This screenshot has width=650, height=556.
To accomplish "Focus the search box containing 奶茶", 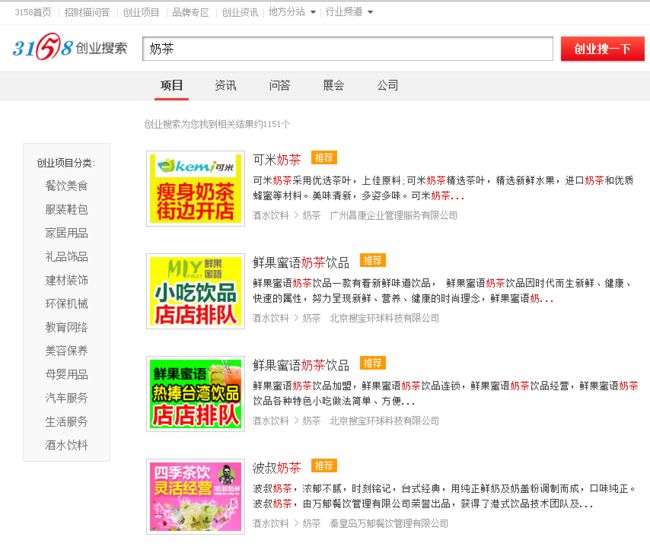I will [347, 49].
